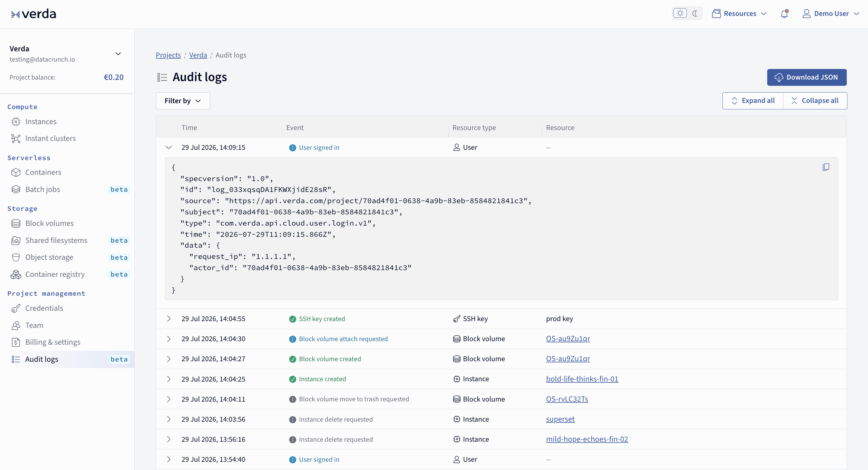Open bold-life-thinks-fin-01 instance link
This screenshot has height=470, width=868.
[582, 379]
